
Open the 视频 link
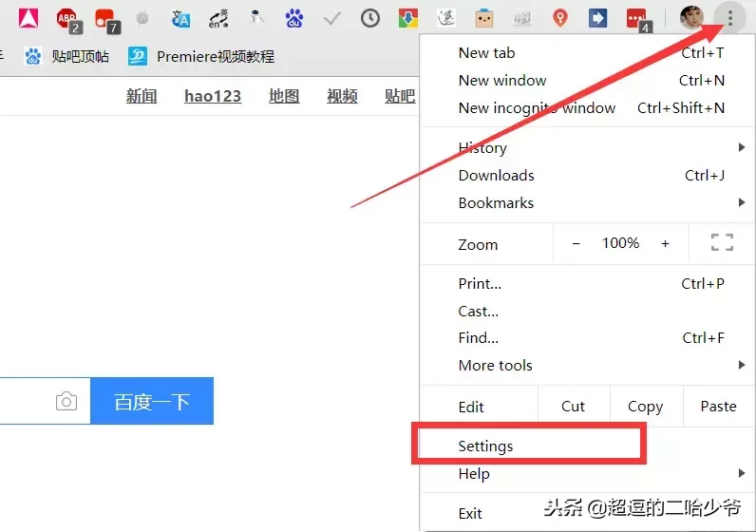pos(342,96)
